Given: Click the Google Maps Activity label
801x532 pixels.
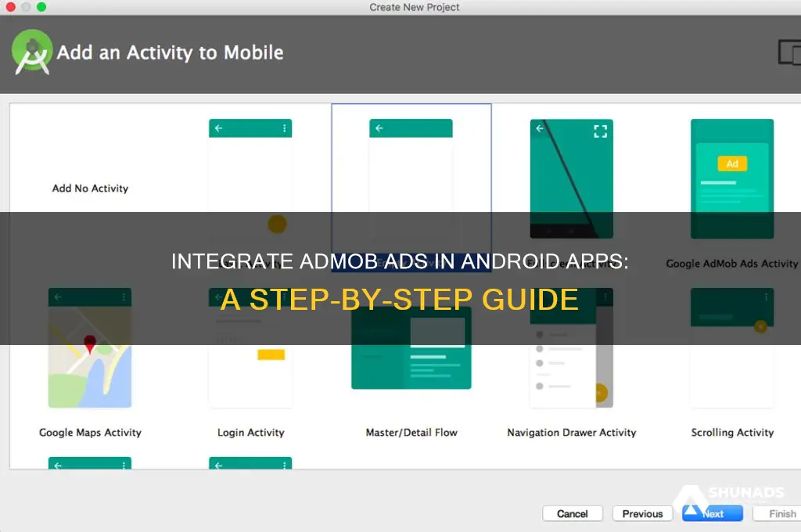Looking at the screenshot, I should (90, 433).
